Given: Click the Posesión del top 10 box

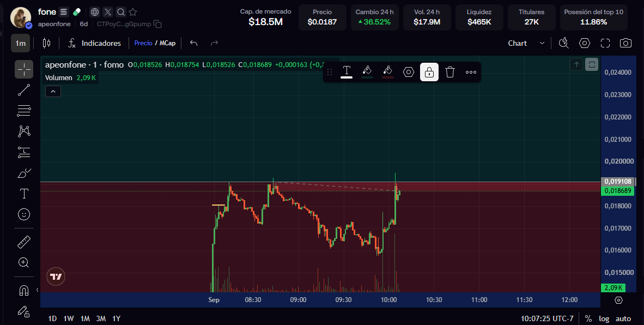Looking at the screenshot, I should pyautogui.click(x=593, y=17).
